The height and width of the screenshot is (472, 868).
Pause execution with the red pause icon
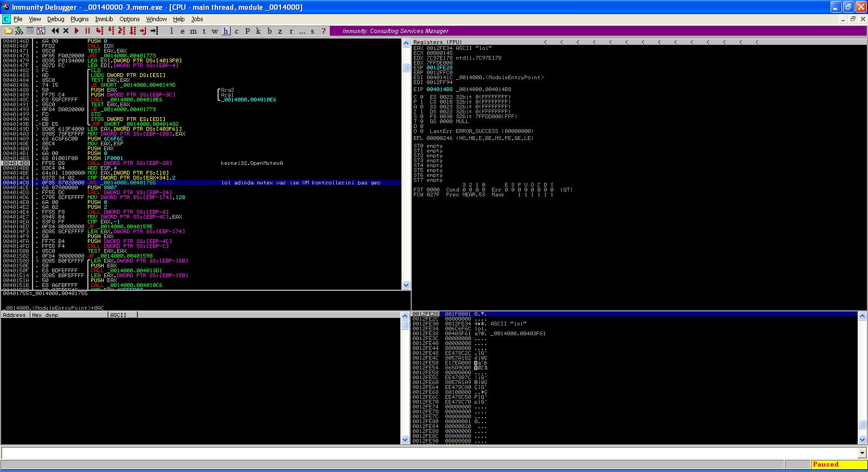(x=87, y=31)
